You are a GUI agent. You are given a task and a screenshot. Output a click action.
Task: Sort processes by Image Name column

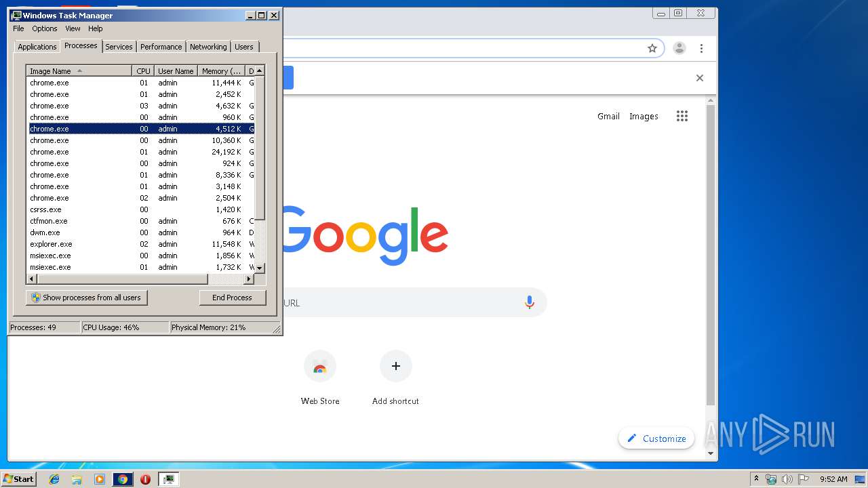point(79,71)
